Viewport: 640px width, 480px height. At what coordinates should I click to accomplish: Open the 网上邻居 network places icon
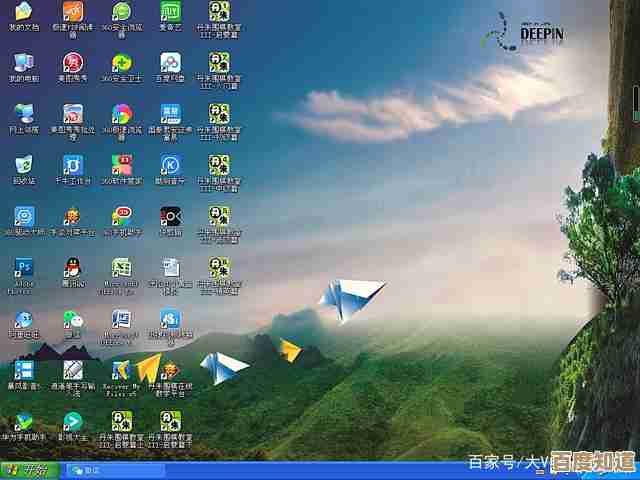pos(23,113)
